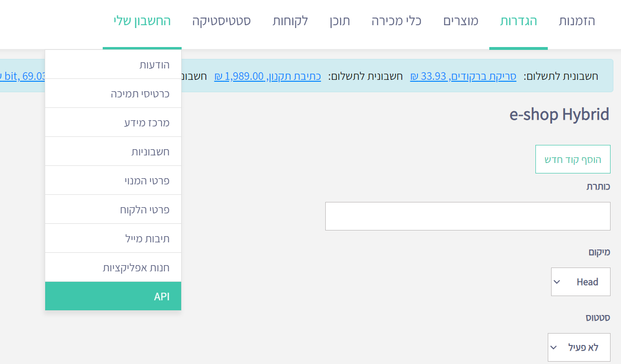Go to the לקוחות (Customers) tab
This screenshot has height=364, width=621.
pos(290,21)
